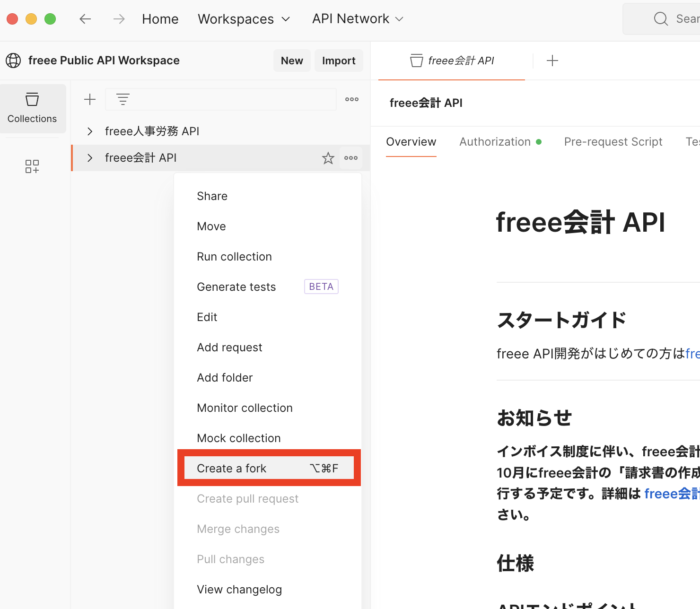The height and width of the screenshot is (609, 700).
Task: Expand the freee人事労務 API collection
Action: (x=89, y=131)
